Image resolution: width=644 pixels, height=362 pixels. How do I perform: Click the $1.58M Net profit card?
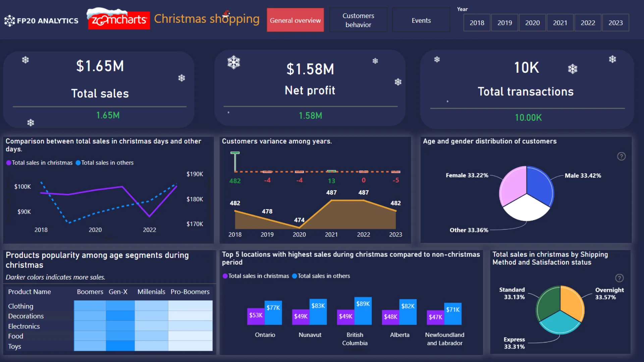click(x=310, y=88)
